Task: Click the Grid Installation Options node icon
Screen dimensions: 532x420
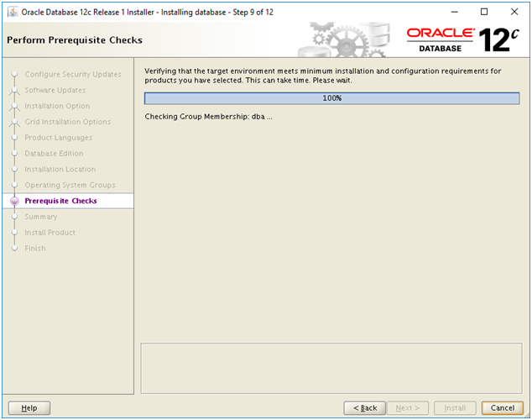Action: (14, 123)
